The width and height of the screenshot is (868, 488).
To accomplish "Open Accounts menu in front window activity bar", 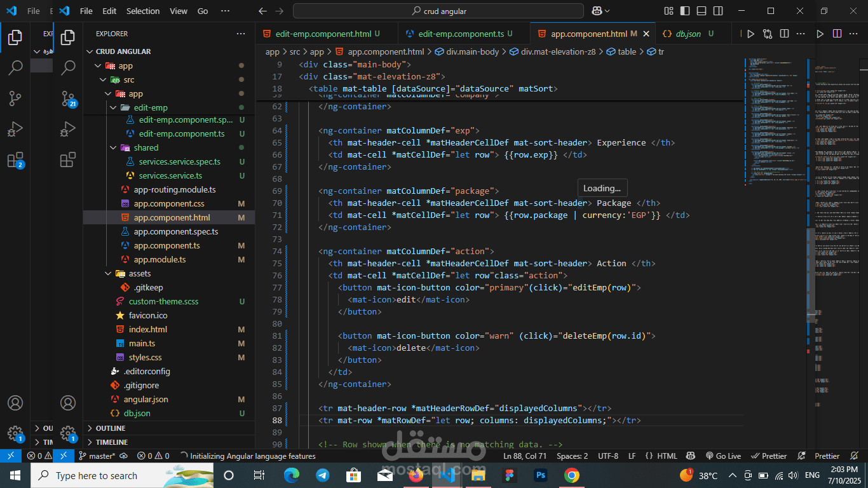I will click(68, 403).
